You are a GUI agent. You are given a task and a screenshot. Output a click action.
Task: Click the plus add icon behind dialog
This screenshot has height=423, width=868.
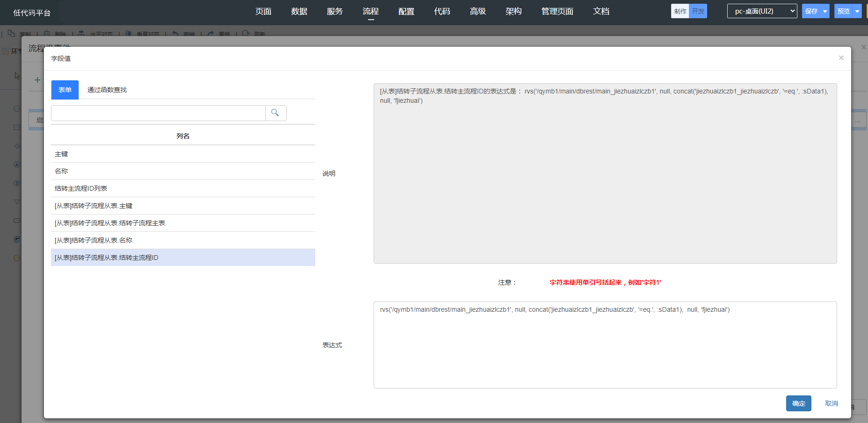tap(37, 80)
